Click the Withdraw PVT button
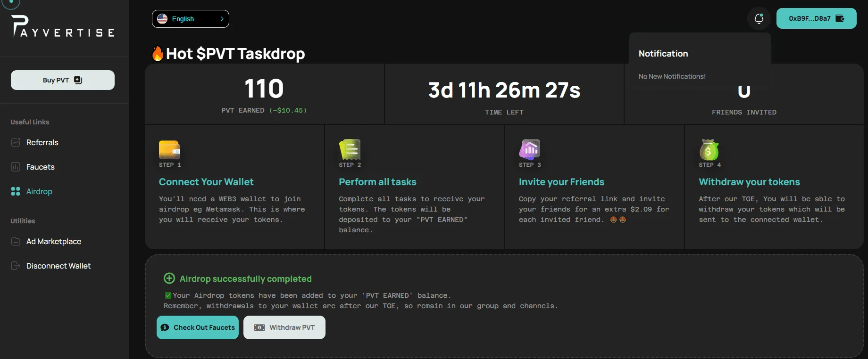Viewport: 868px width, 359px height. coord(284,327)
